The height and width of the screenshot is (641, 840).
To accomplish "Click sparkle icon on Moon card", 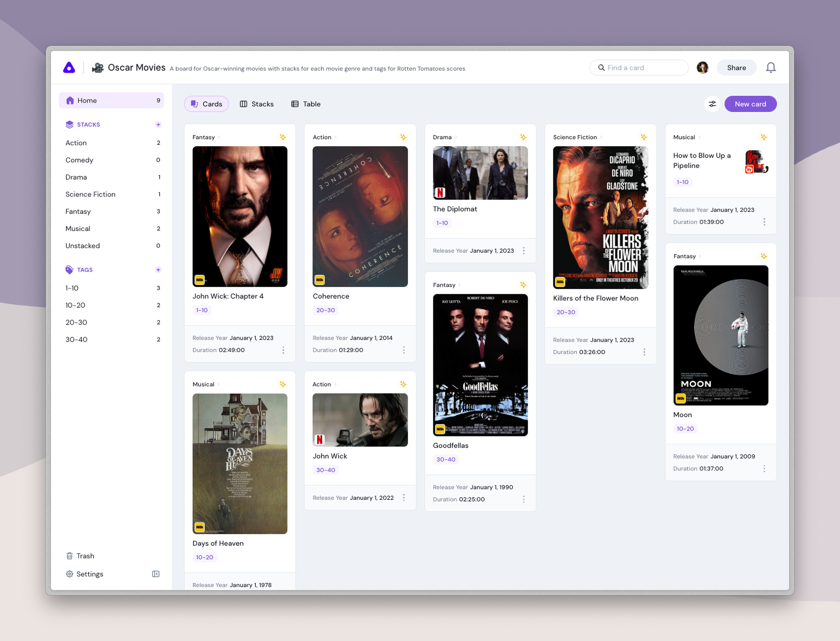I will [764, 256].
